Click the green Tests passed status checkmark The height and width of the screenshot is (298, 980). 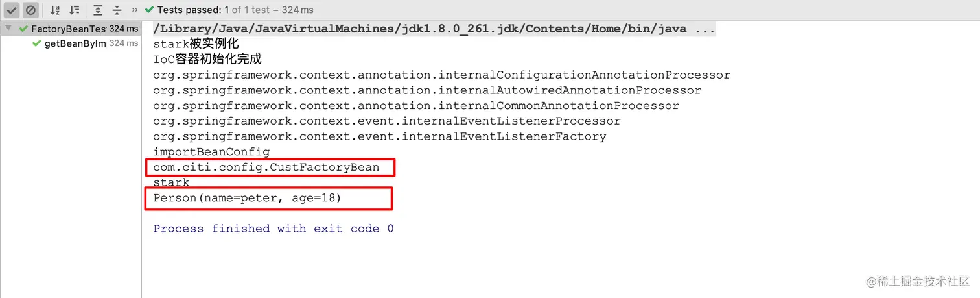pyautogui.click(x=150, y=10)
